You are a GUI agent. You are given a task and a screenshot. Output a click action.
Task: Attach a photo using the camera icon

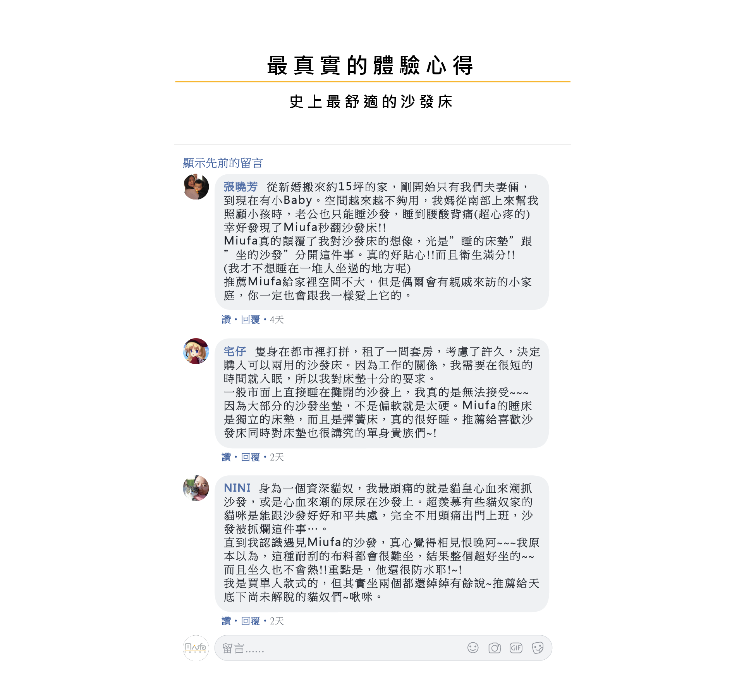coord(495,648)
